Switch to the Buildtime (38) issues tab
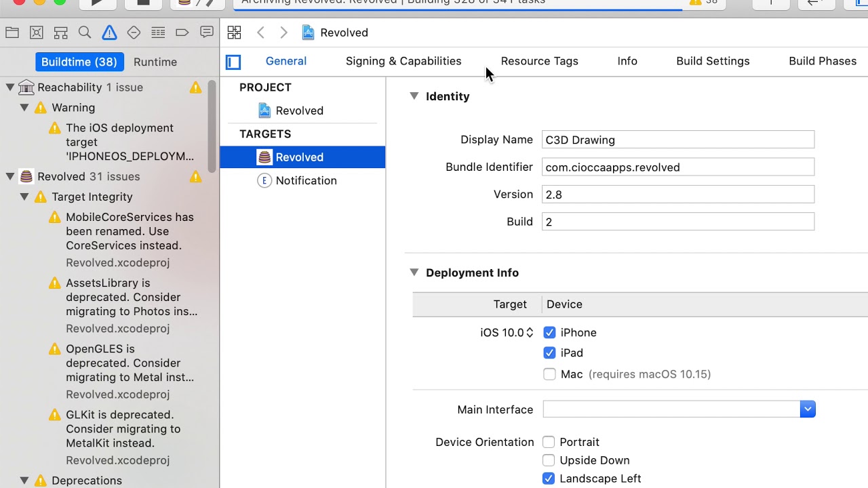 [x=79, y=62]
